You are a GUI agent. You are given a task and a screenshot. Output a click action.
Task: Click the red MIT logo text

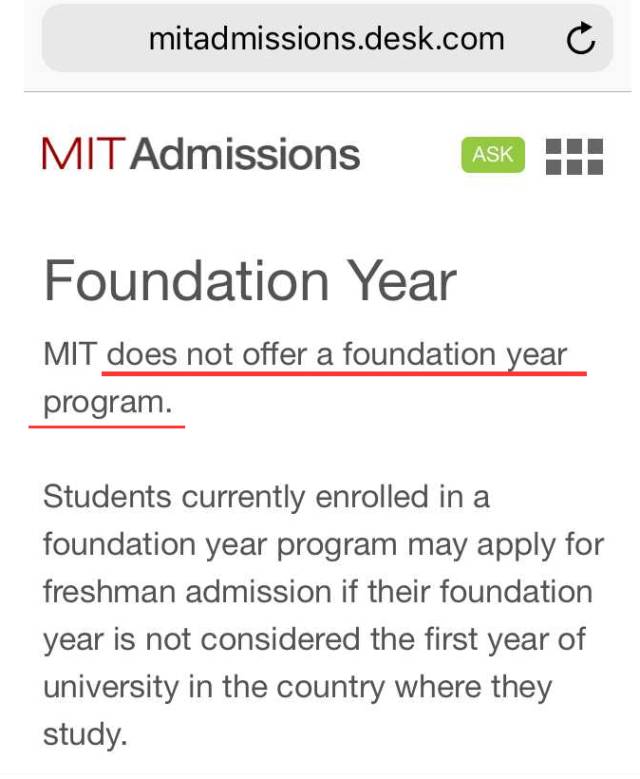pos(83,155)
